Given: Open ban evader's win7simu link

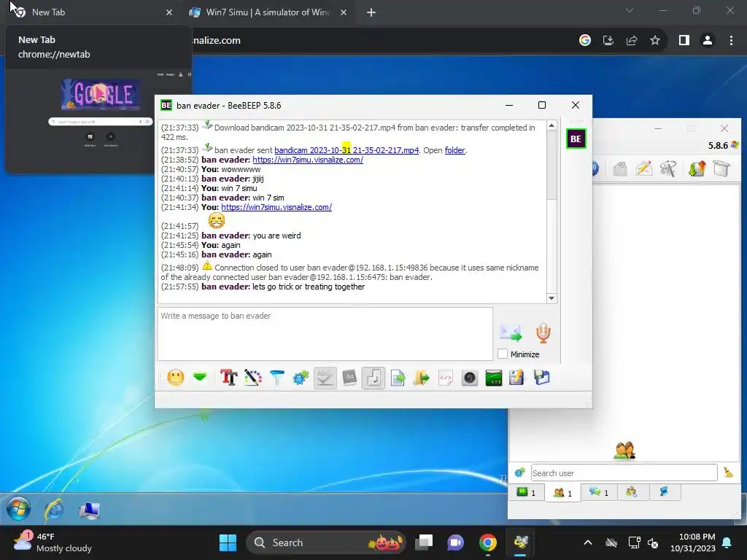Looking at the screenshot, I should pos(308,160).
